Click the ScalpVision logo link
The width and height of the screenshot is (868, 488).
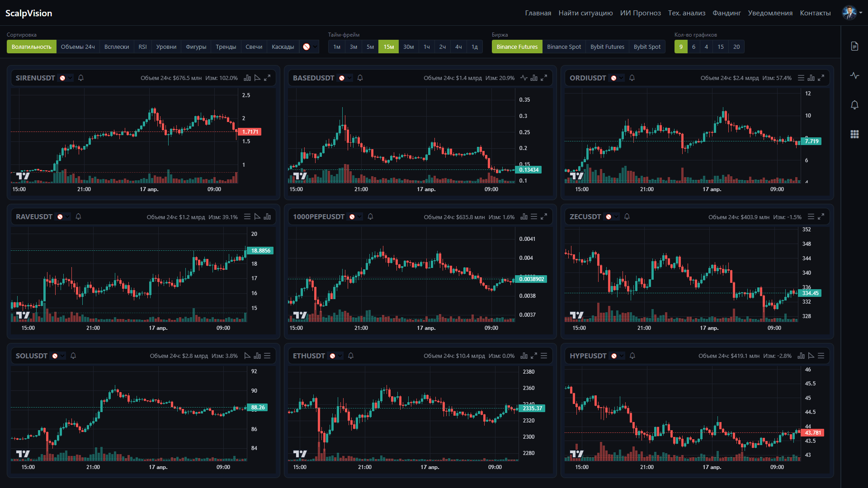point(28,13)
